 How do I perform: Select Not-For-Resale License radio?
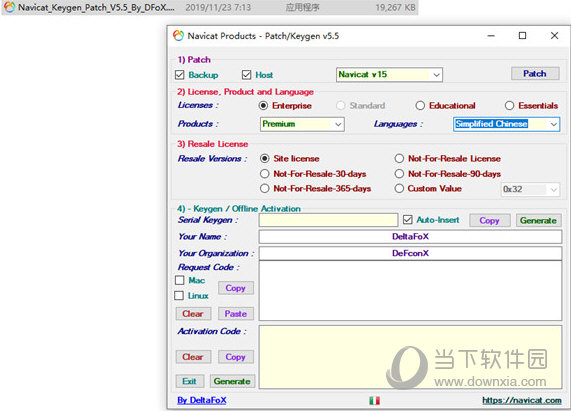(x=399, y=159)
